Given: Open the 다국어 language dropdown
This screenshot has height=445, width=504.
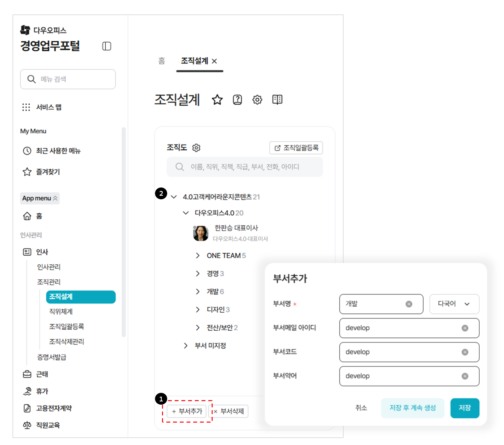Looking at the screenshot, I should [x=454, y=304].
